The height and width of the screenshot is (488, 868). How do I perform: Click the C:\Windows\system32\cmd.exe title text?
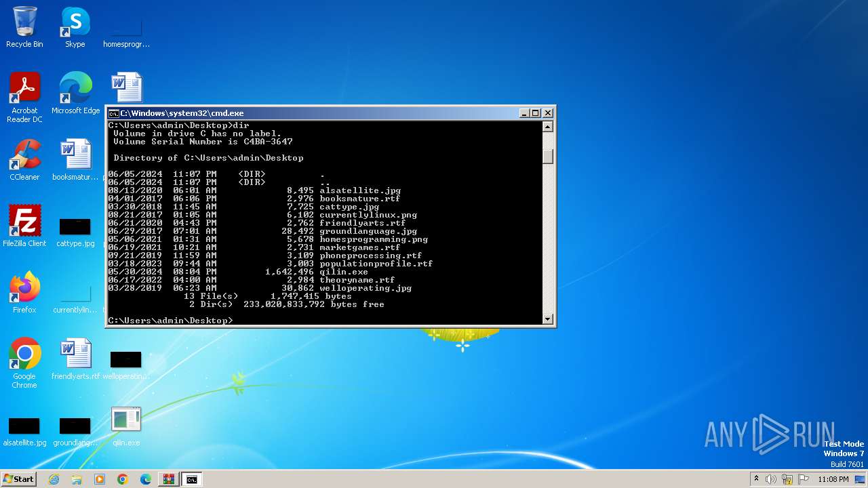point(182,113)
